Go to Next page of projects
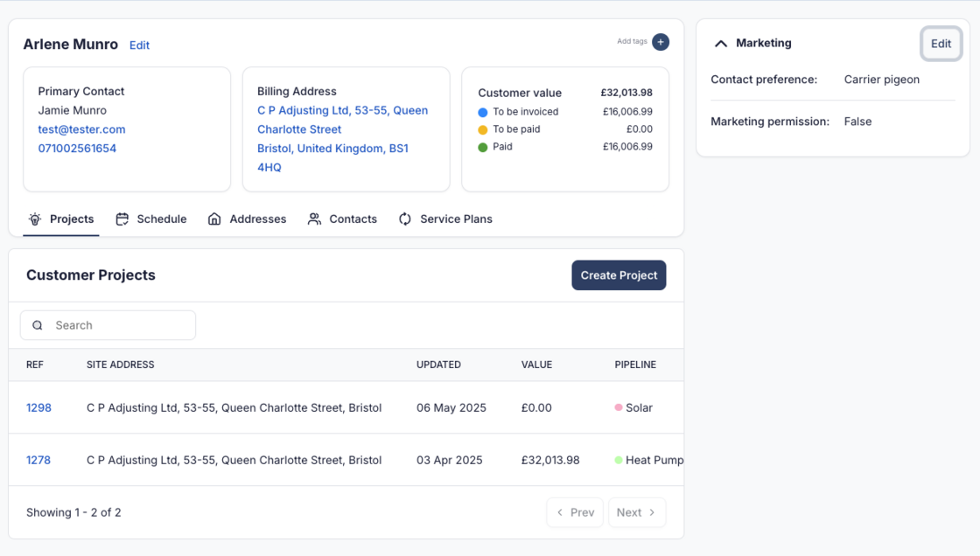Viewport: 980px width, 556px height. coord(636,512)
